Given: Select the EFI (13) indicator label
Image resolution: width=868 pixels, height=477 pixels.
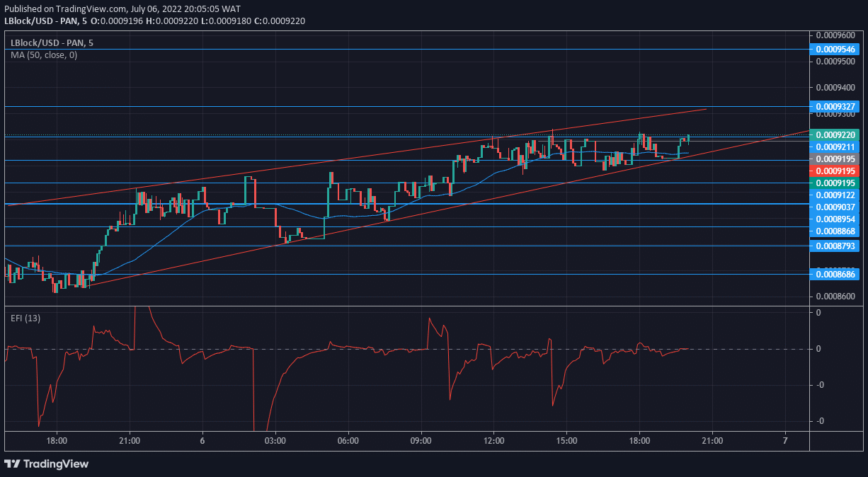Looking at the screenshot, I should click(25, 318).
